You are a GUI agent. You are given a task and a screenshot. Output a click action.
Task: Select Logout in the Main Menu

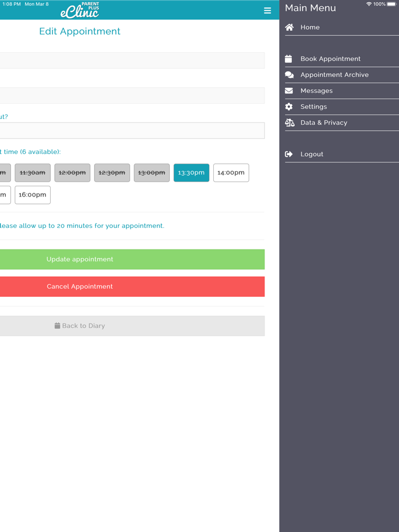[x=341, y=154]
